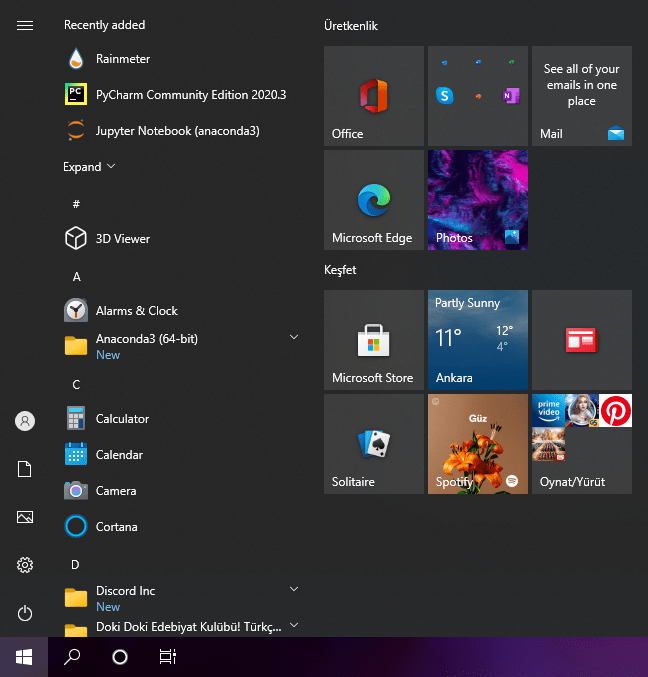The image size is (648, 677).
Task: Open Task View on the taskbar
Action: click(168, 657)
